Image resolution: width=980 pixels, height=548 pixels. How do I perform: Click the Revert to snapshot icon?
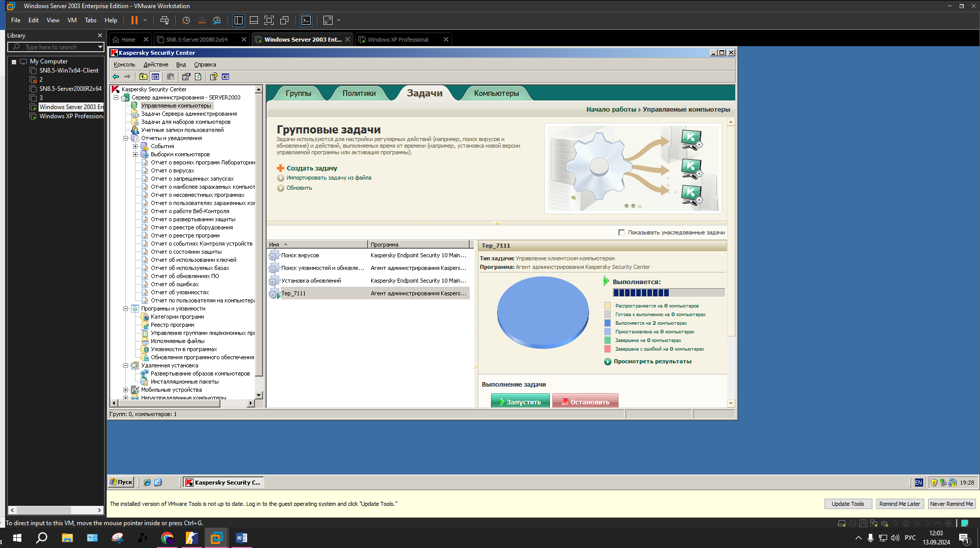click(202, 20)
